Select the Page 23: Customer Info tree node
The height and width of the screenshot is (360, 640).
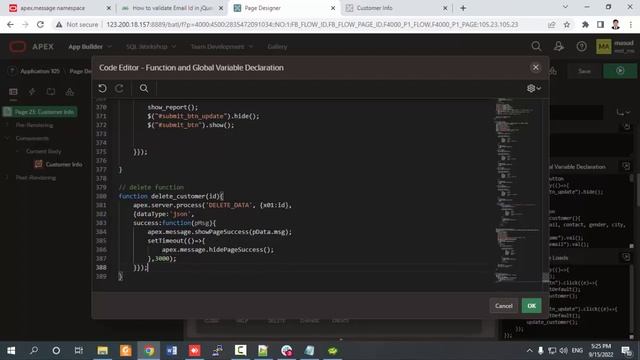click(40, 111)
